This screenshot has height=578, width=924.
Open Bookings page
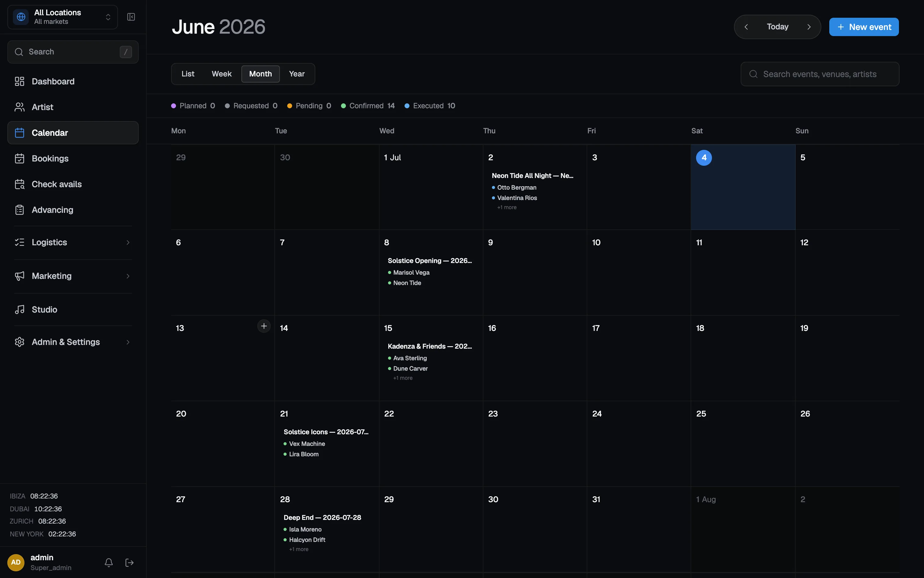click(73, 158)
